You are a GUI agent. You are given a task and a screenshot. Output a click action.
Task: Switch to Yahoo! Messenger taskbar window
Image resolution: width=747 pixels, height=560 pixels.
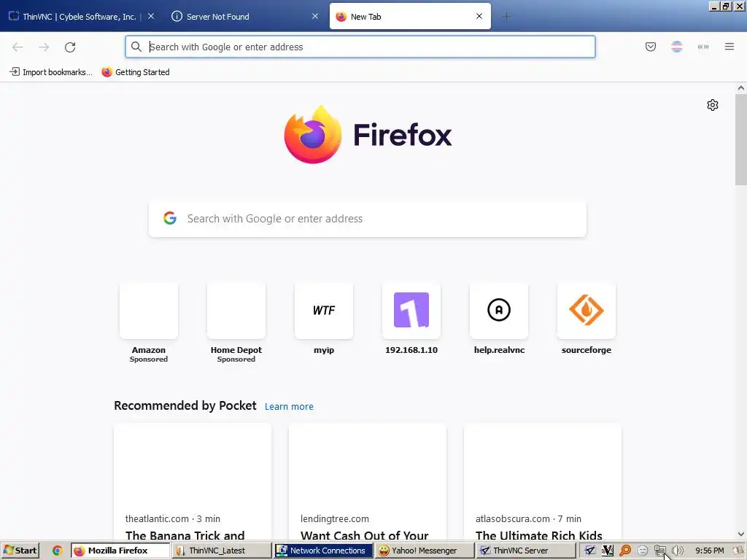[x=424, y=551]
